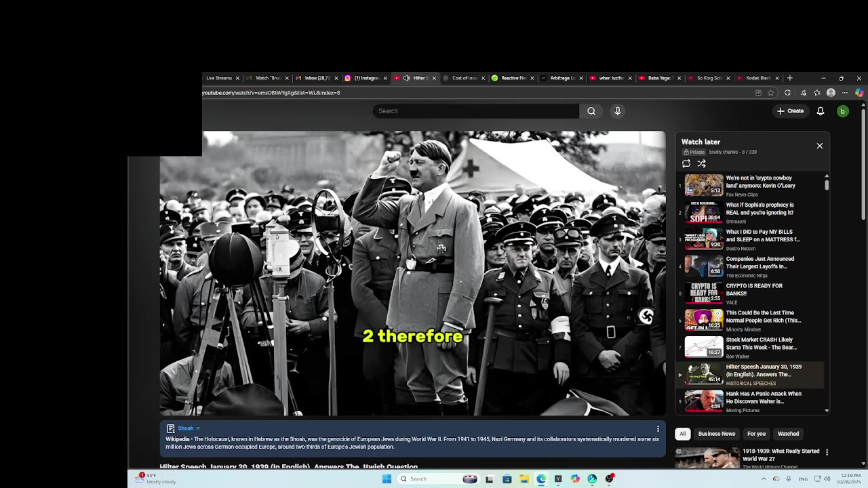Start voice search with the microphone icon
This screenshot has height=488, width=868.
[617, 111]
